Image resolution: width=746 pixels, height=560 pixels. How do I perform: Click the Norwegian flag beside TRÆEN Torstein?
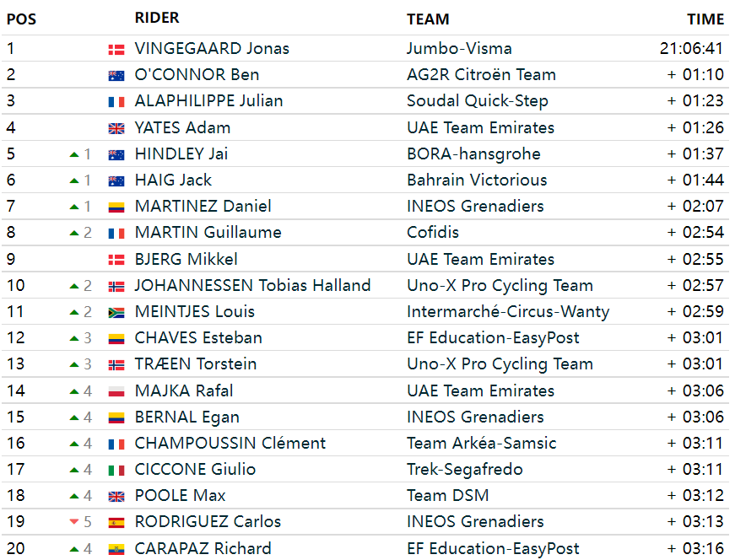pyautogui.click(x=116, y=365)
